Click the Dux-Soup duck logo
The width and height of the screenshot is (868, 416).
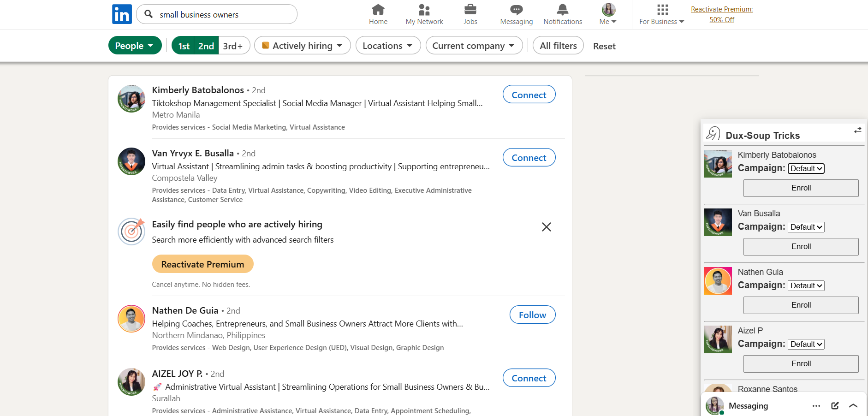pos(713,133)
